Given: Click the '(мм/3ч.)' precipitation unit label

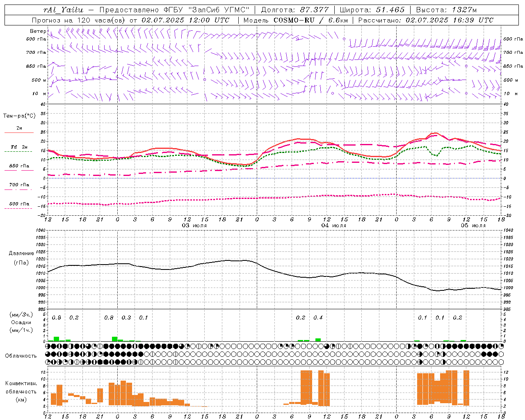Looking at the screenshot, I should (x=21, y=315).
